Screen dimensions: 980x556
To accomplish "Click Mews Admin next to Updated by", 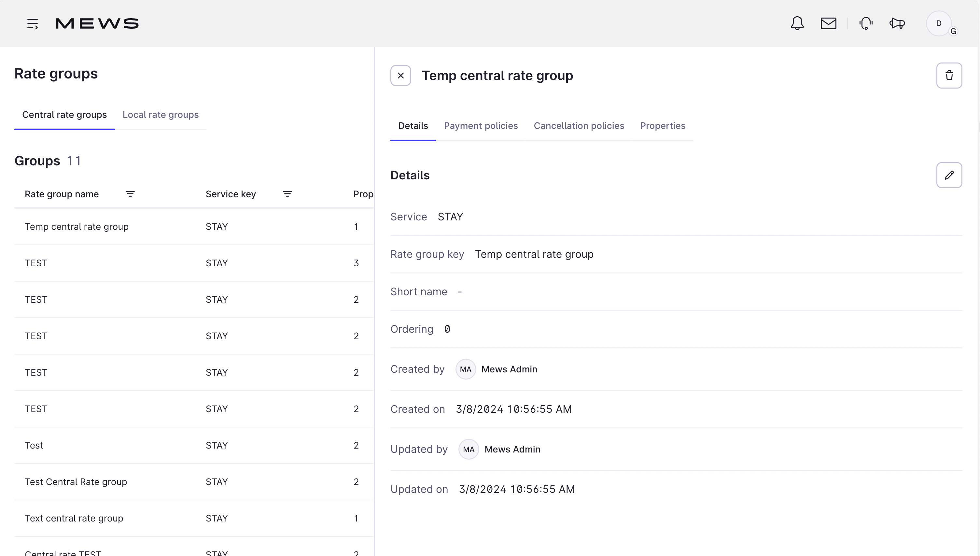I will (512, 450).
